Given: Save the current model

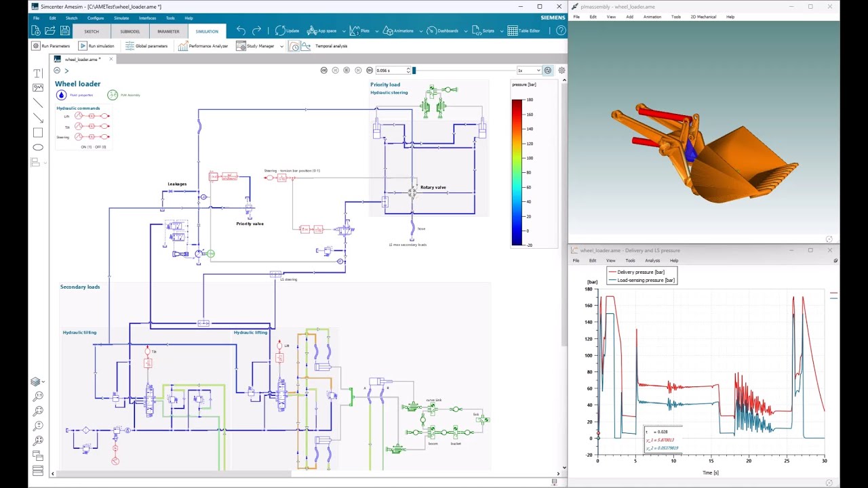Looking at the screenshot, I should coord(65,30).
